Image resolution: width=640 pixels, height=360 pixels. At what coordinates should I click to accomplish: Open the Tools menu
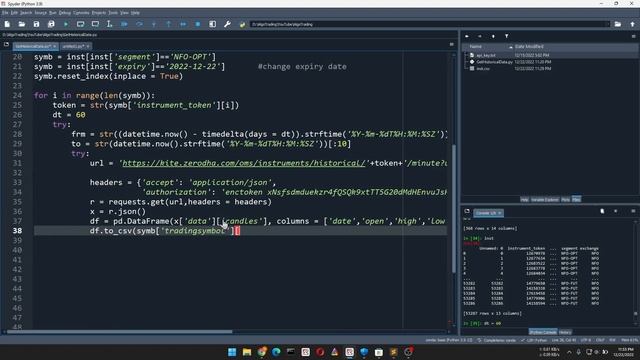click(113, 13)
